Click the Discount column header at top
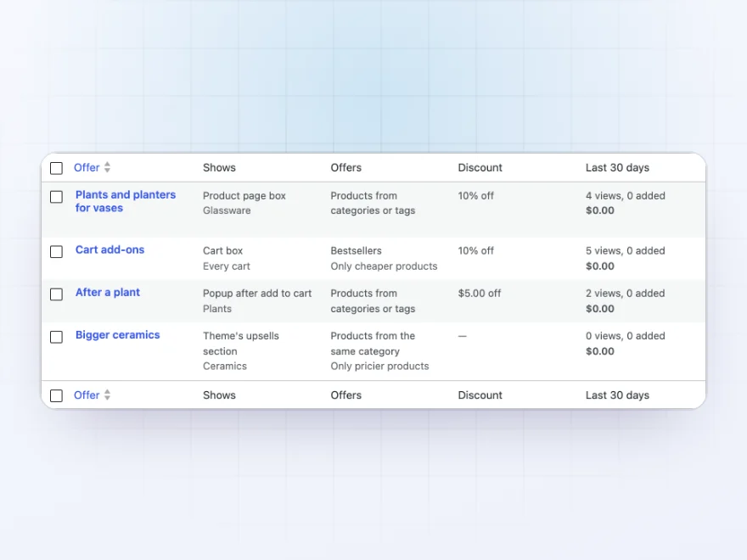 click(480, 168)
